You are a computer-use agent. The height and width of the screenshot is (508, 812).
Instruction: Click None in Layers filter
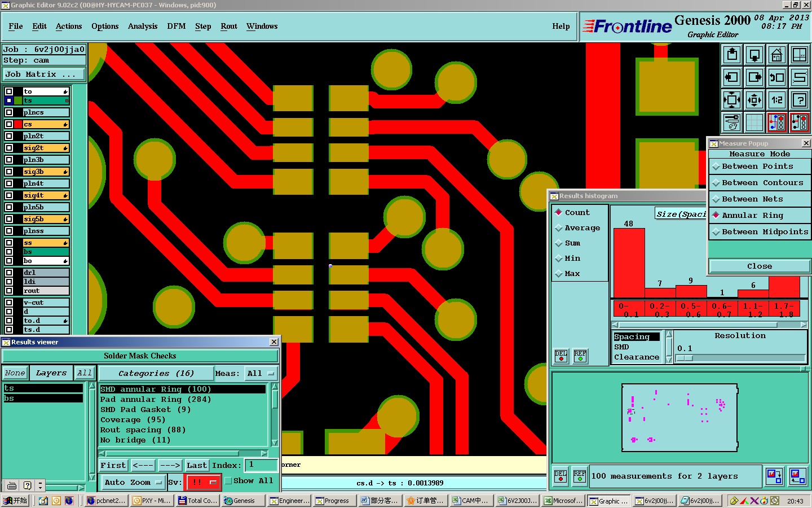(15, 373)
